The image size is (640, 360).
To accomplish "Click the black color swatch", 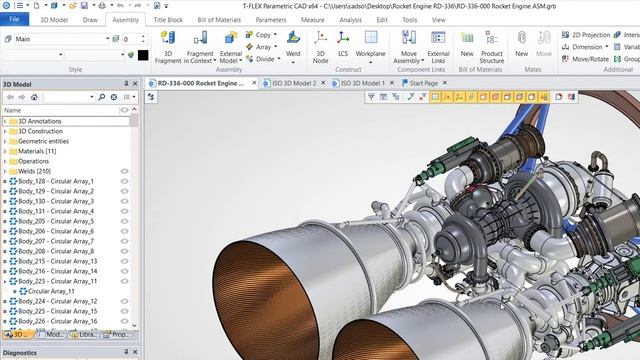I will coord(143,55).
